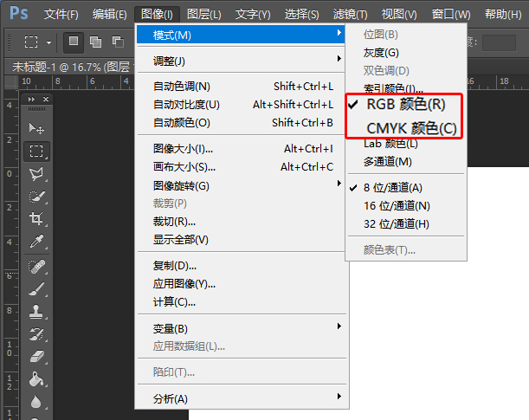Select 8 位/通道(A) bit depth
The height and width of the screenshot is (420, 529).
tap(406, 188)
